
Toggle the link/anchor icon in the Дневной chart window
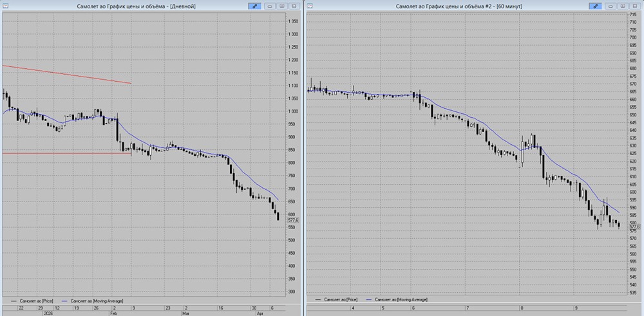coord(254,6)
